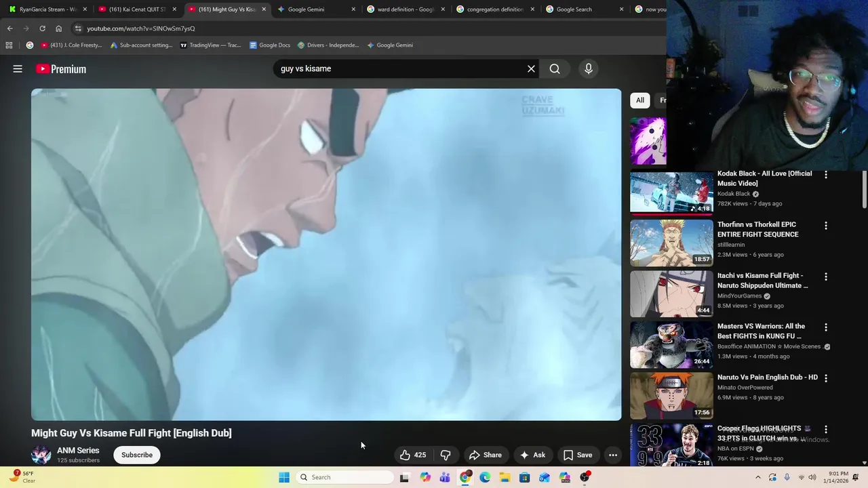Image resolution: width=868 pixels, height=488 pixels.
Task: Open the apps grid in bookmarks bar
Action: pos(9,45)
